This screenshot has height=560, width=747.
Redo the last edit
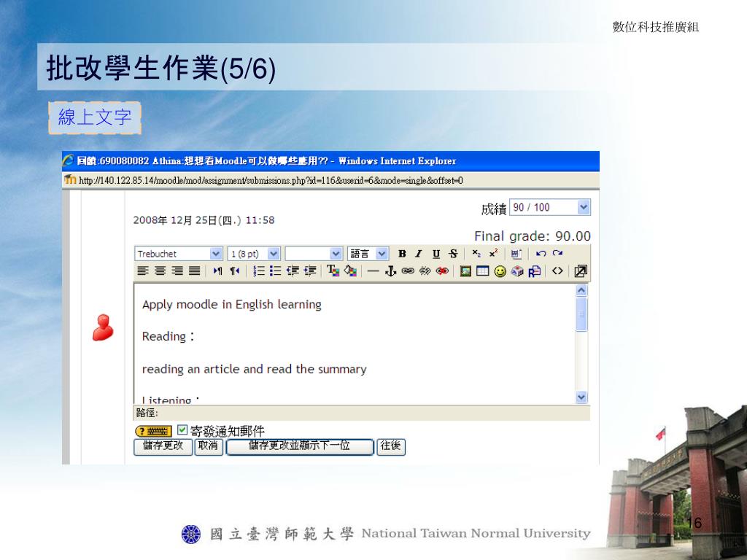[x=557, y=254]
